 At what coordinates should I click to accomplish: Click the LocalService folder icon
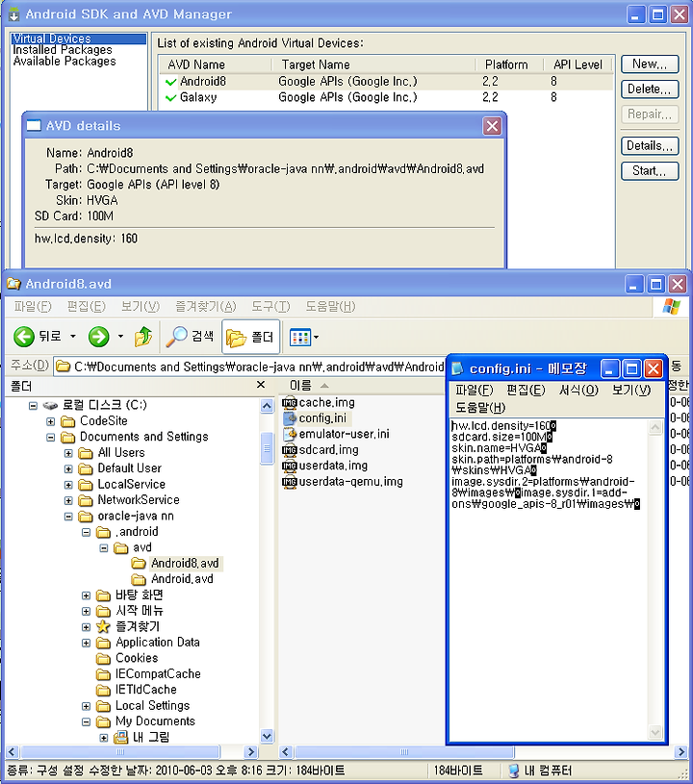pos(86,485)
